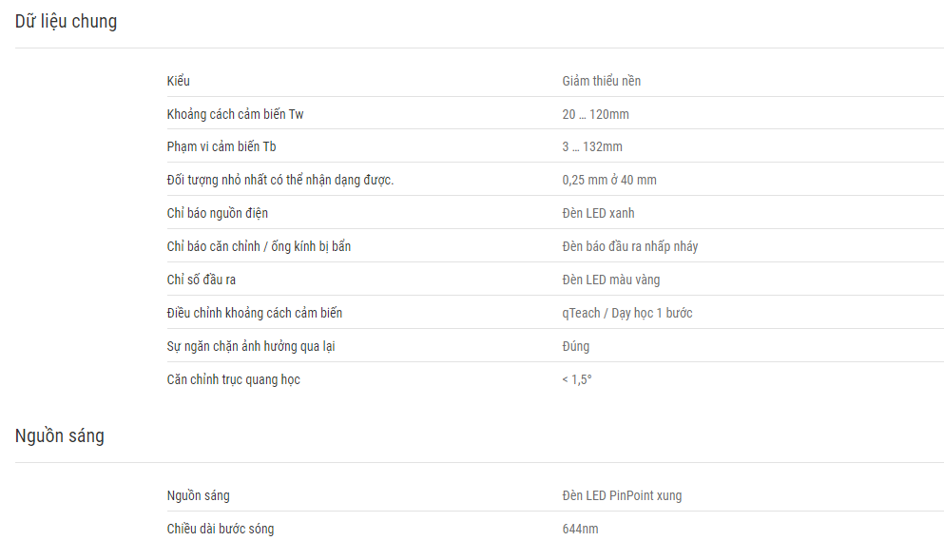Viewport: 944px width, 560px height.
Task: Click the 'Giảm thiểu nền' value
Action: (602, 81)
